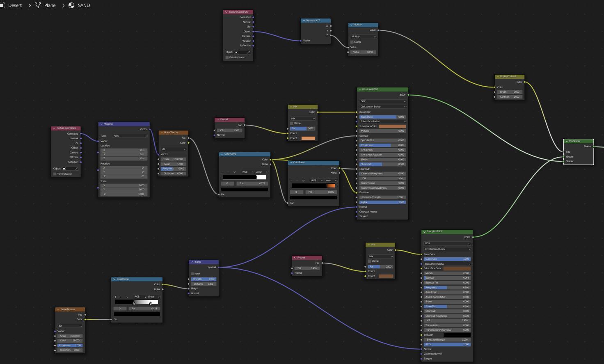Click Separate XYZ node title

pyautogui.click(x=313, y=21)
